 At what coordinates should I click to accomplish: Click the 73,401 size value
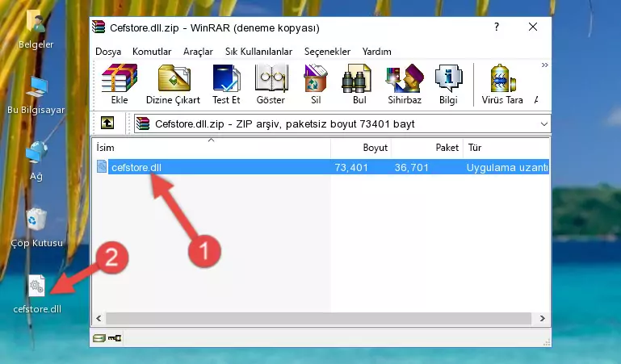point(351,167)
